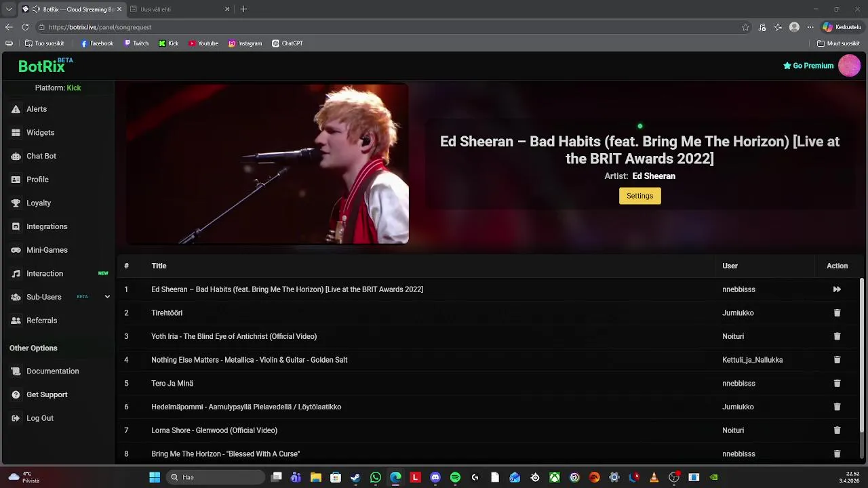Open the Twitch bookmark
The width and height of the screenshot is (868, 488).
point(136,43)
